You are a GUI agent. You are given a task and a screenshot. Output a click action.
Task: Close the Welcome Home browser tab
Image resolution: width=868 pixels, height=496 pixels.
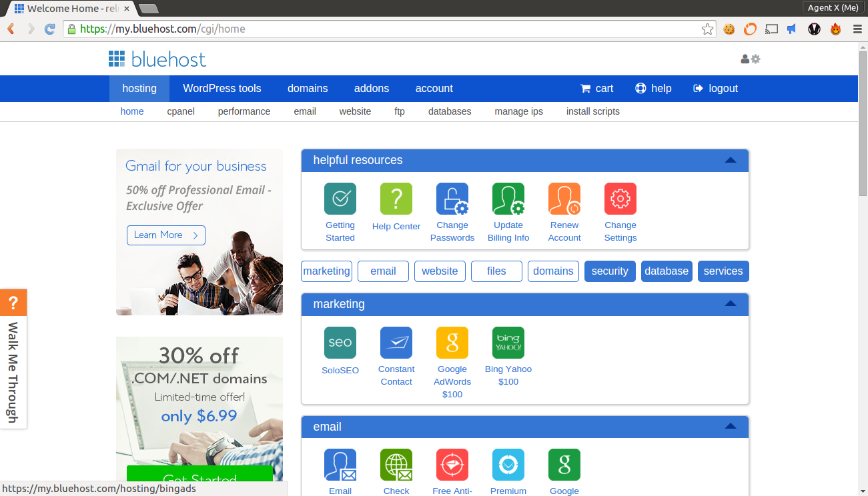[x=127, y=9]
